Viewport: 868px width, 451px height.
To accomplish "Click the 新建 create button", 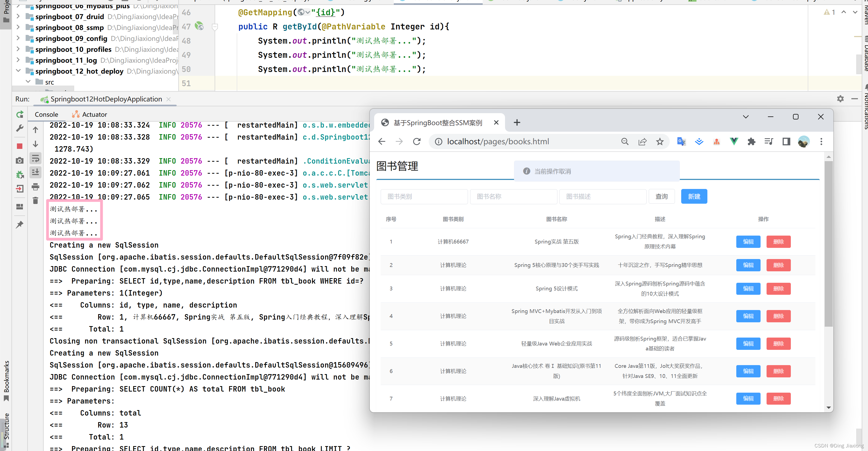I will (694, 196).
